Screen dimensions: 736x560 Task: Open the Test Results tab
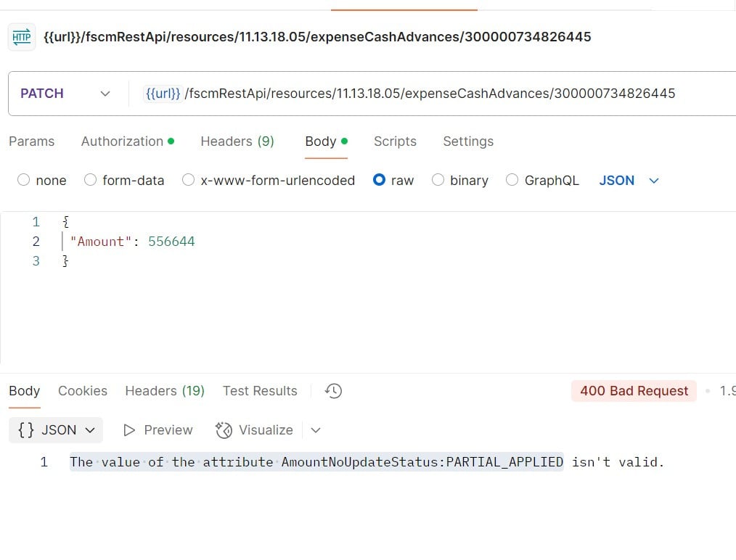click(x=260, y=390)
